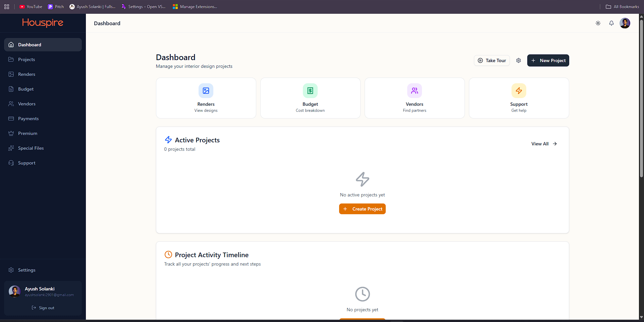Open the All Bookmarks folder
The width and height of the screenshot is (644, 322).
click(x=623, y=7)
